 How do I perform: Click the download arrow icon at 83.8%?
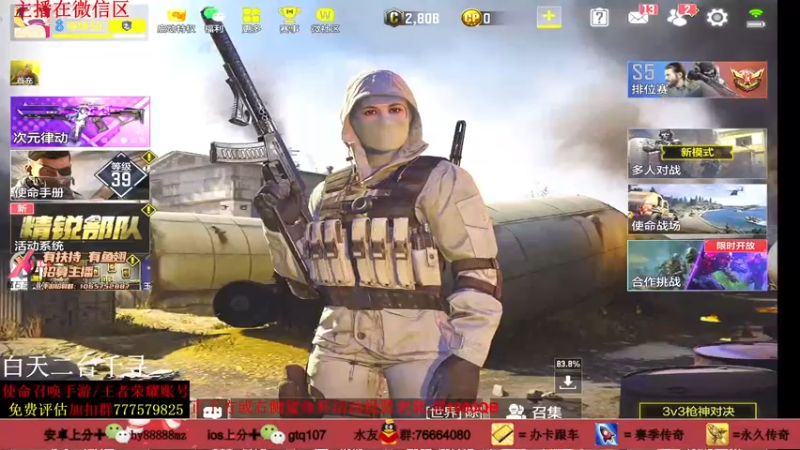pyautogui.click(x=567, y=382)
